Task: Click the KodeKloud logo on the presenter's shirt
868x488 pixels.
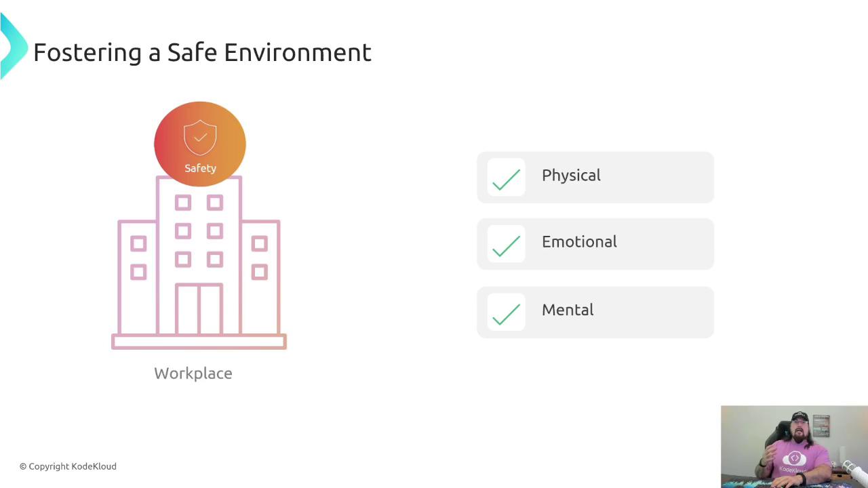Action: point(795,459)
